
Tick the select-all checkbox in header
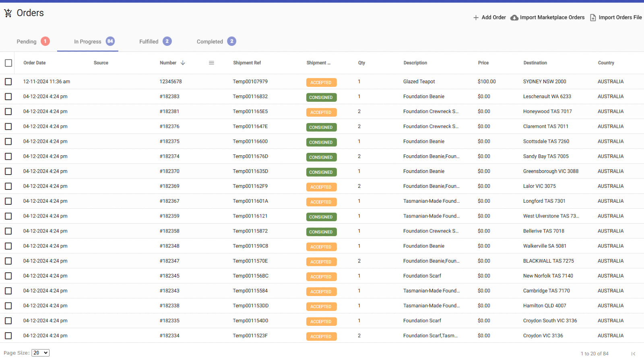click(x=8, y=63)
